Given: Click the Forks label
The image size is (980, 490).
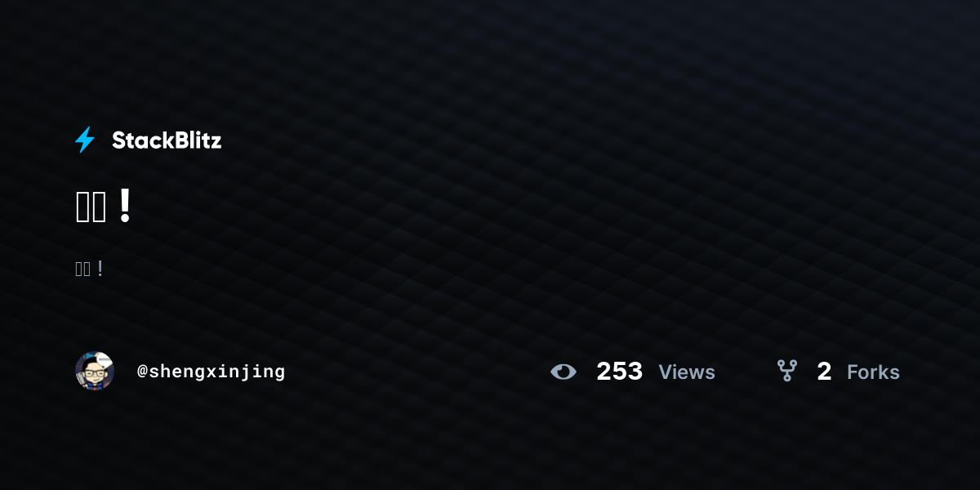Looking at the screenshot, I should tap(873, 372).
